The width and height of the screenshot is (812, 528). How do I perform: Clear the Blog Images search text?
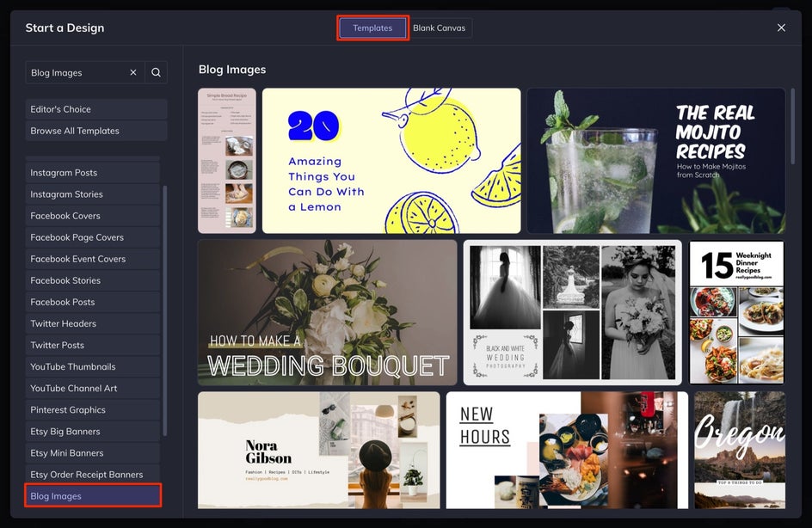[x=133, y=72]
